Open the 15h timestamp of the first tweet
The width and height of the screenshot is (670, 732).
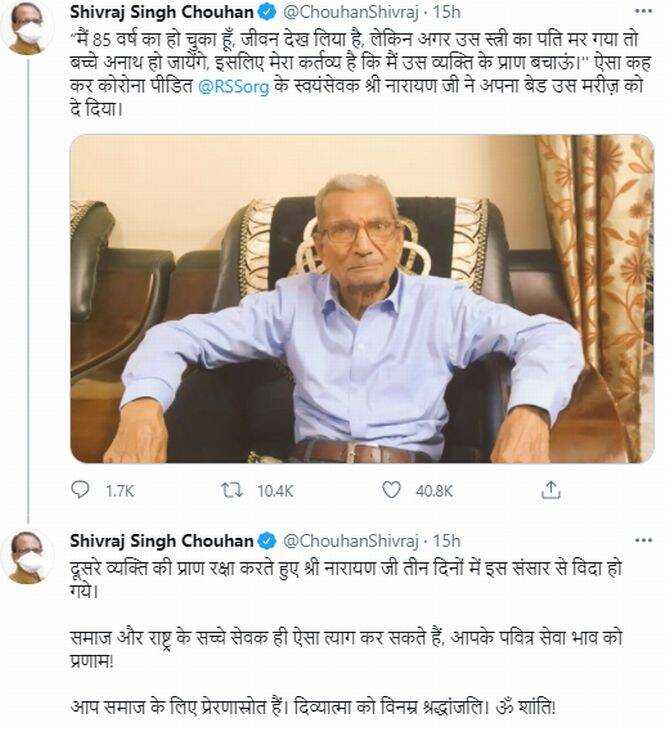[448, 14]
